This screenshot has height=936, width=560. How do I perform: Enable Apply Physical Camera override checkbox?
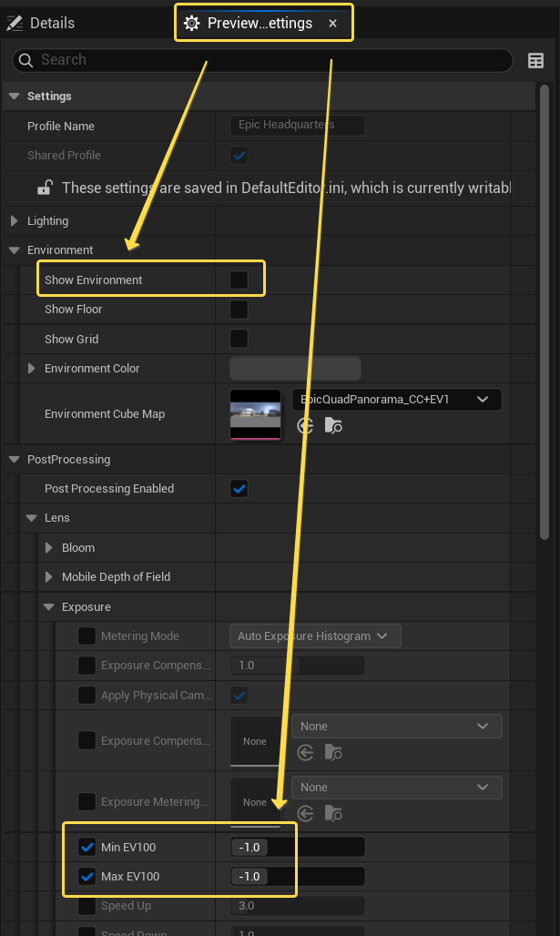pos(87,695)
